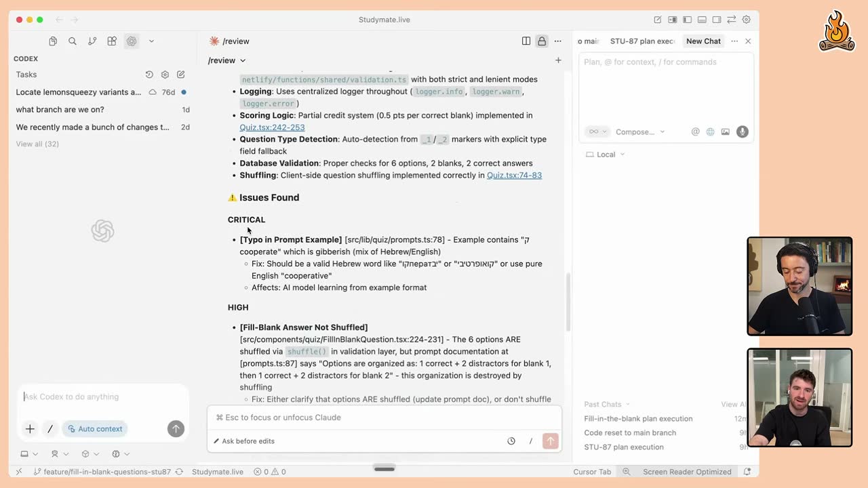Toggle the secondary right sidebar layout icon
Viewport: 868px width, 488px height.
point(717,20)
